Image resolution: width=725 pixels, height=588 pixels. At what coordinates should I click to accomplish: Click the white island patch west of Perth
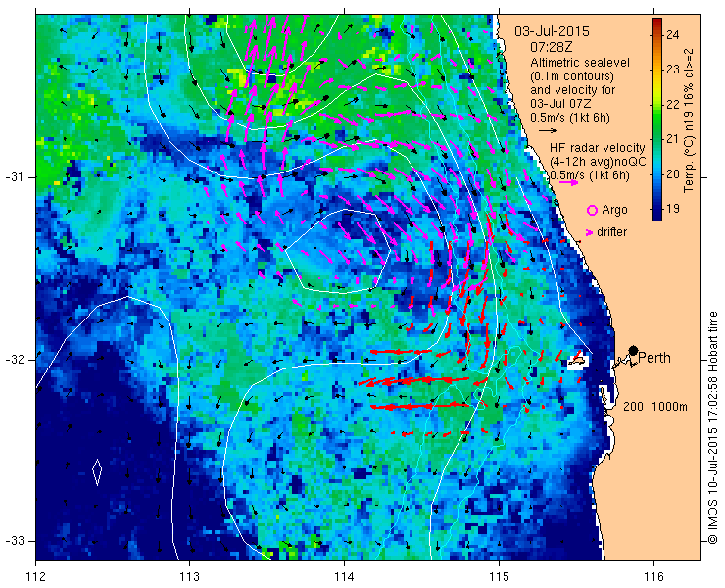coord(577,361)
